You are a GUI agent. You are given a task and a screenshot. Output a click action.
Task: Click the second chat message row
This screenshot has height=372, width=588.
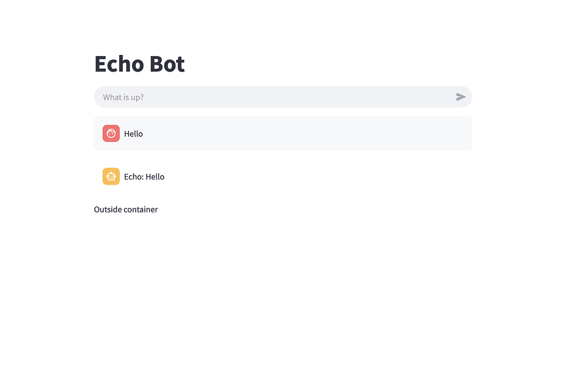point(282,176)
